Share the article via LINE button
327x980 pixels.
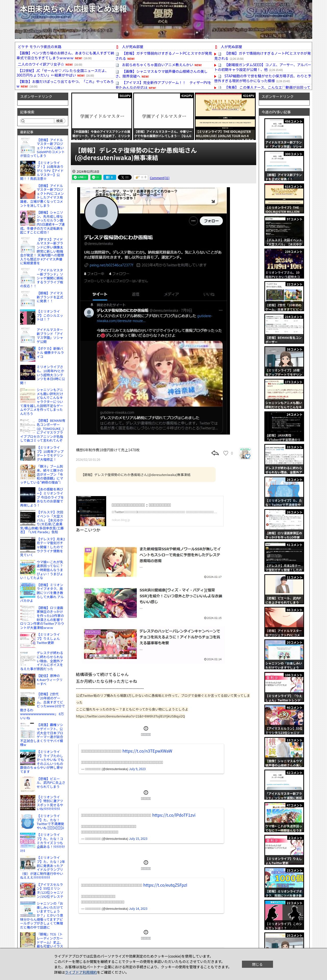tap(80, 177)
